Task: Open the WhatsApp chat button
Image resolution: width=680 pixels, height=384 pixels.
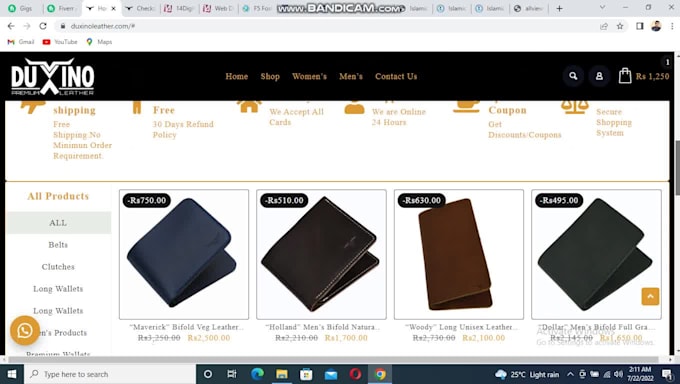Action: tap(25, 331)
